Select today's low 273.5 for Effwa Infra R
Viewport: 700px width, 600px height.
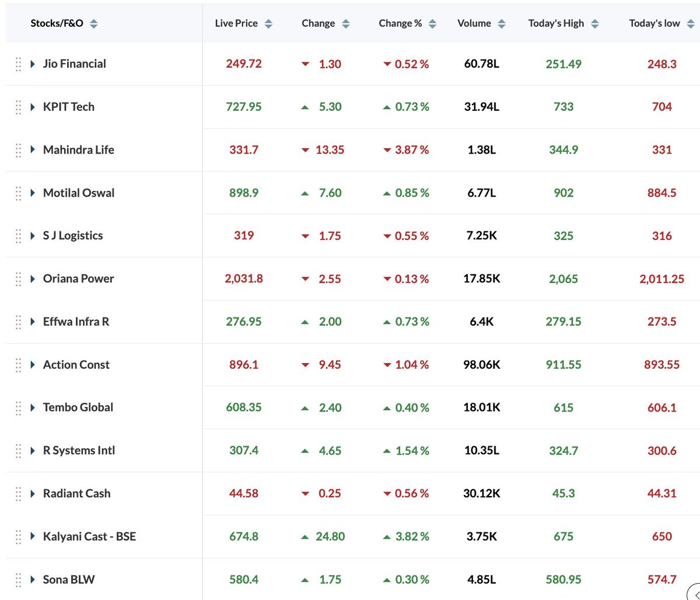click(662, 322)
